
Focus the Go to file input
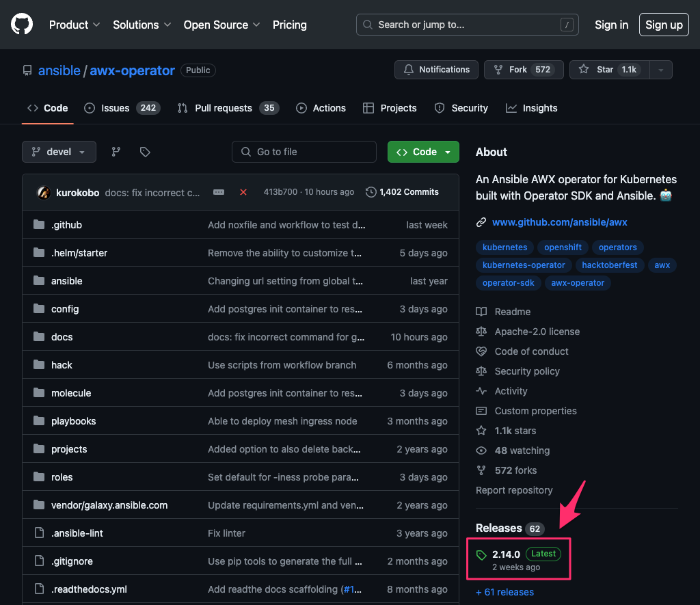[x=304, y=152]
